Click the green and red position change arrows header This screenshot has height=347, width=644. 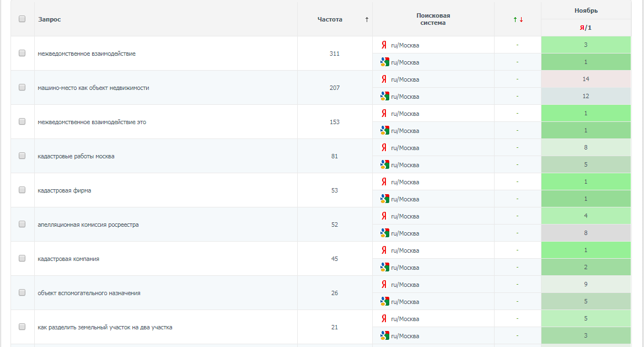[518, 19]
